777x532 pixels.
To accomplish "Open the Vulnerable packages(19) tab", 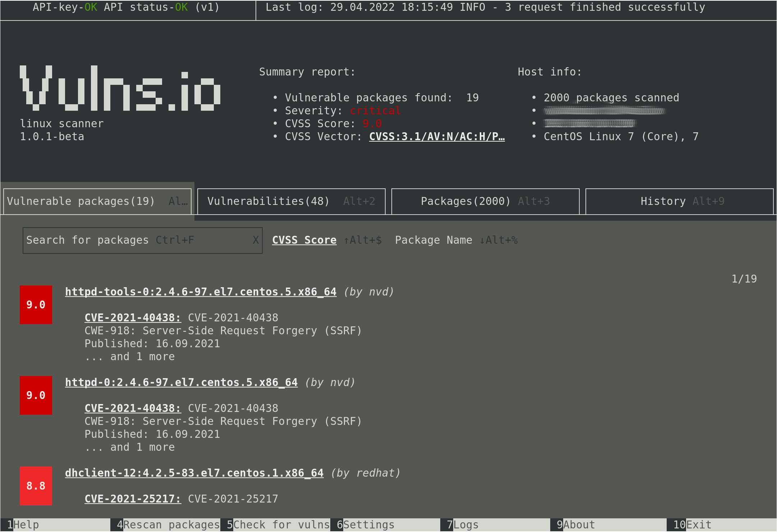I will [x=97, y=201].
